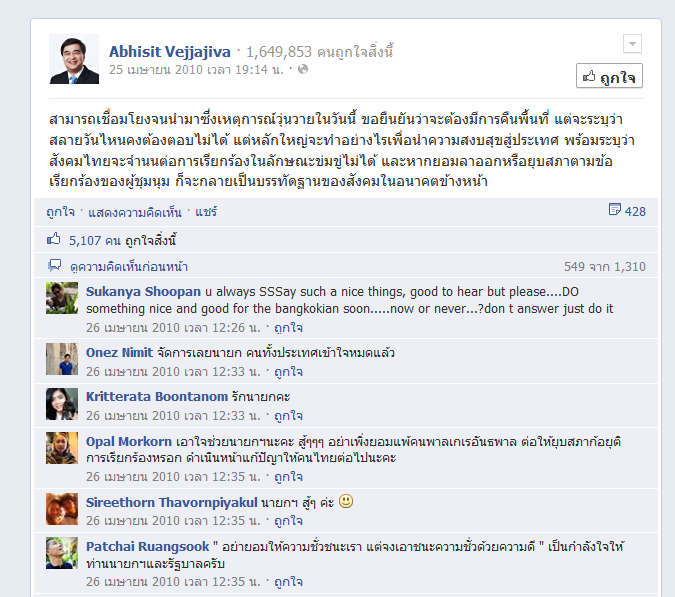Like Onez Nimit's comment
Screen dimensions: 675x597
[x=288, y=372]
